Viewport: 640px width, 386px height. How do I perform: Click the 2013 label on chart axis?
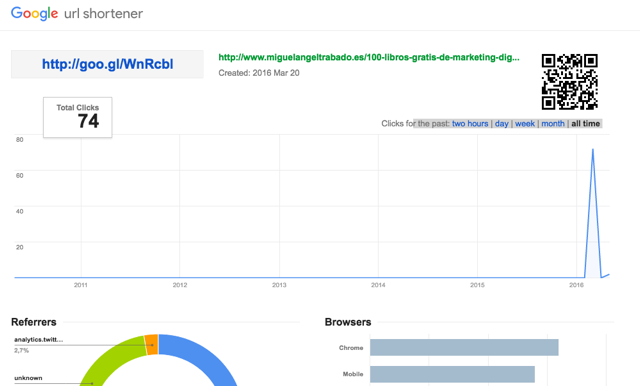[279, 285]
